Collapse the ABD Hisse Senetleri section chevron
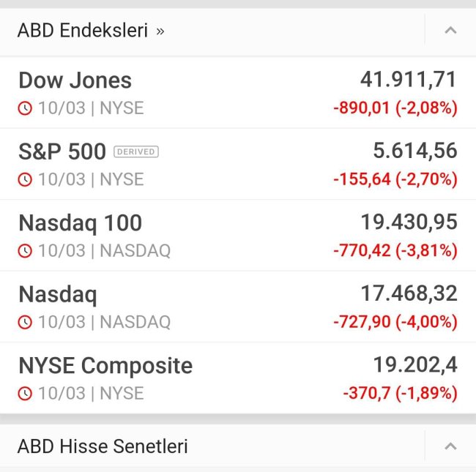476x472 pixels. pos(450,446)
